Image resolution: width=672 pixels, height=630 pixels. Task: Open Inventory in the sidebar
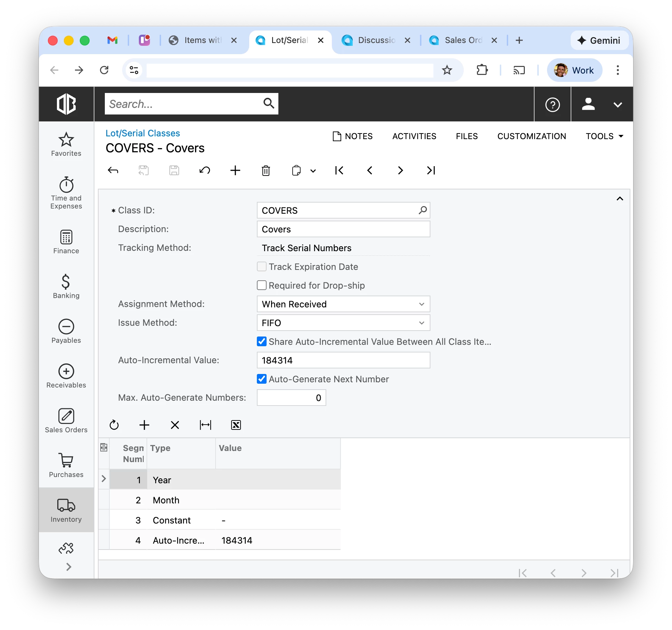[x=66, y=510]
